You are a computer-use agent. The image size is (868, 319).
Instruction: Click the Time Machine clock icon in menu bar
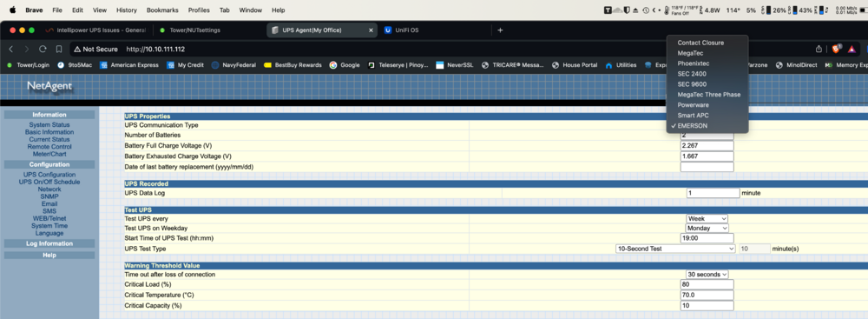(x=646, y=10)
